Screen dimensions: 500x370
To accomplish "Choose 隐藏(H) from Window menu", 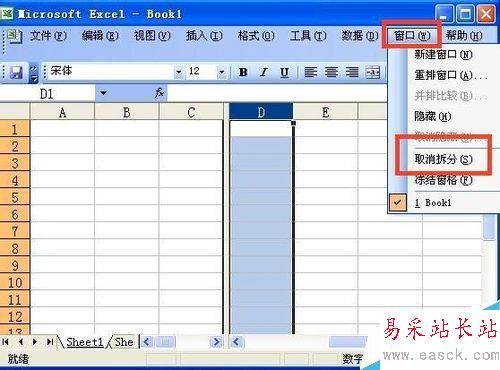I will click(x=433, y=116).
